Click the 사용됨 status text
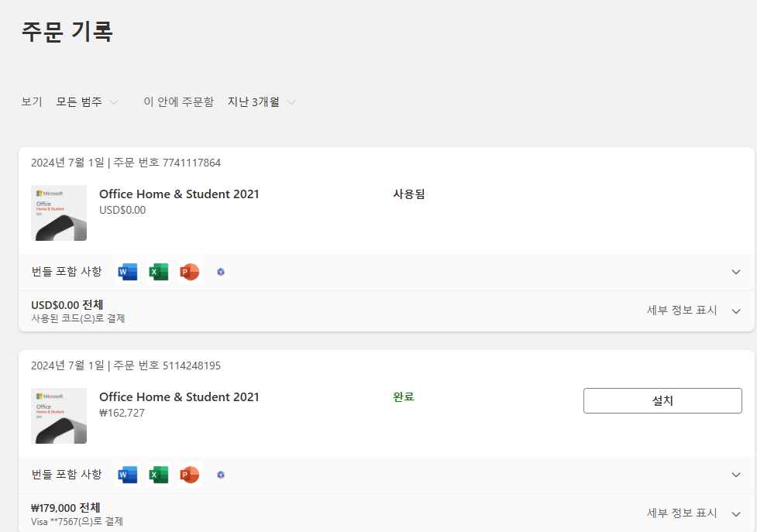This screenshot has height=532, width=757. click(409, 194)
